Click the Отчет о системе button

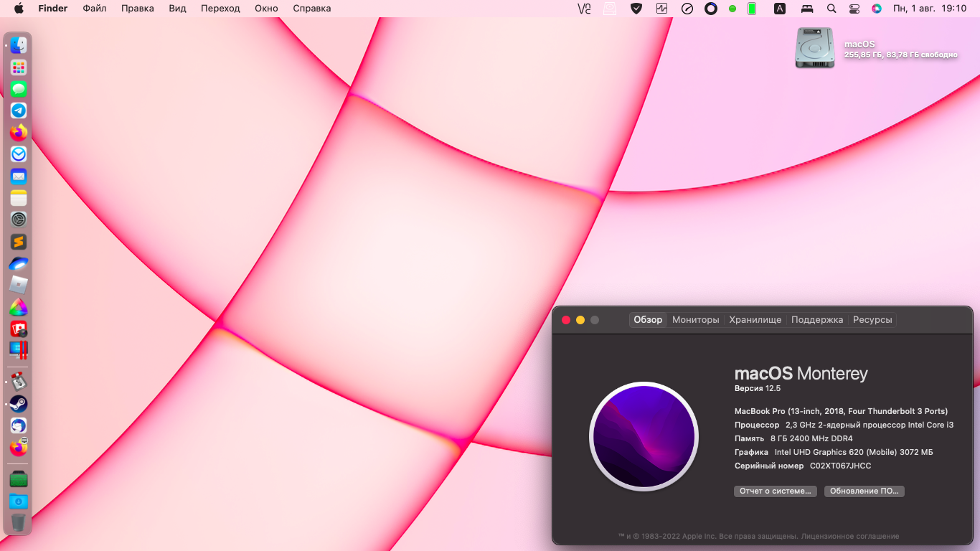776,491
